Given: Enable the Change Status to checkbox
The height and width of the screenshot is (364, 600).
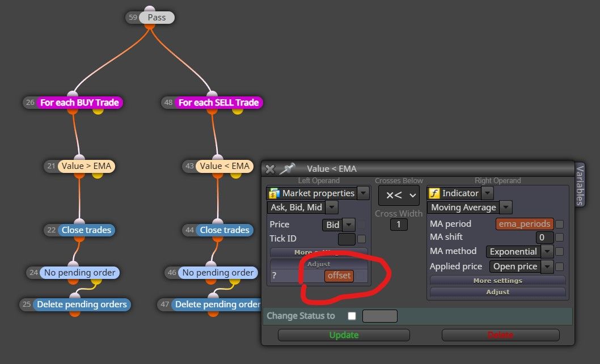Looking at the screenshot, I should coord(352,316).
